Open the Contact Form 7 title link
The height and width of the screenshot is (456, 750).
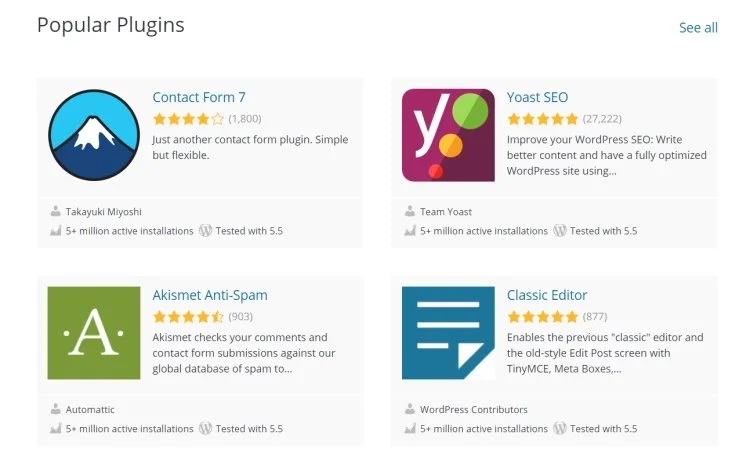199,97
